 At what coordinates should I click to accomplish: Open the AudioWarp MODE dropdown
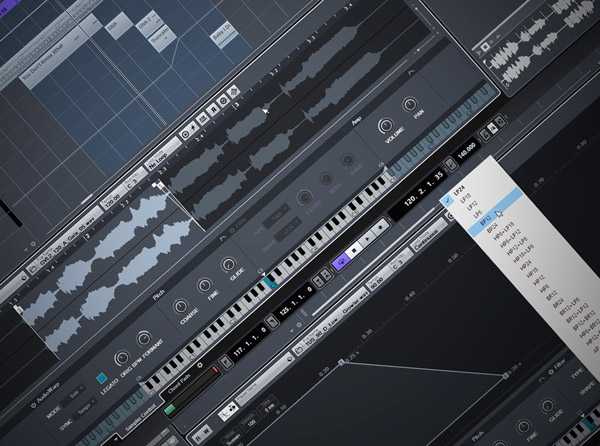click(75, 394)
